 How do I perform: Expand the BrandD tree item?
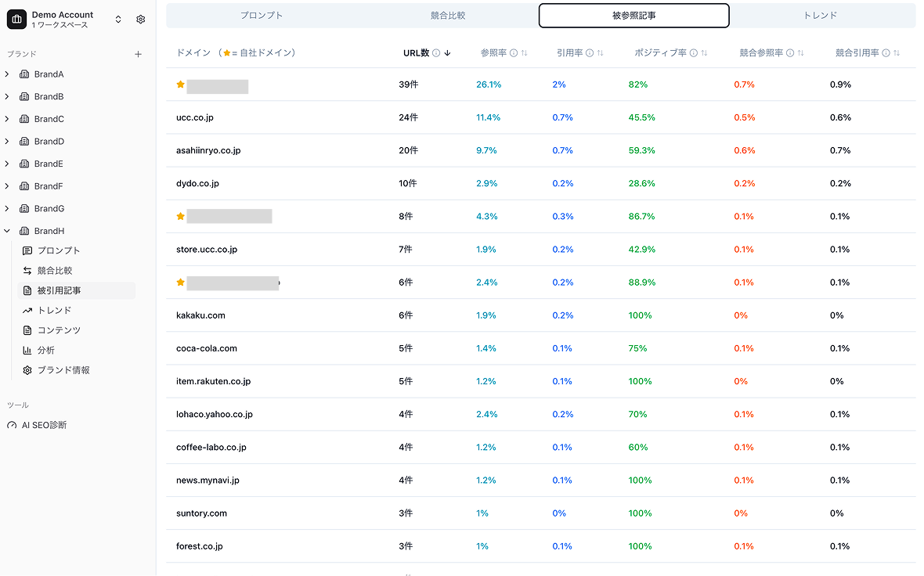[x=7, y=142]
